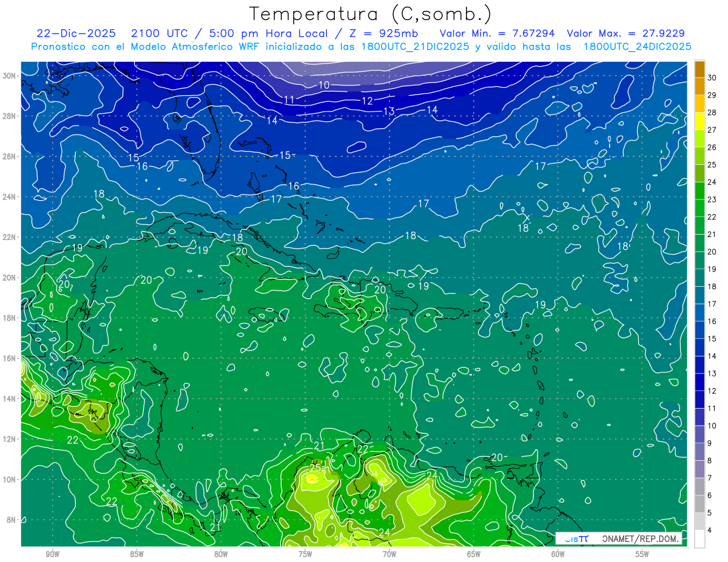Pick the teal swatch between 18 and 19
This screenshot has height=562, width=728.
point(699,278)
